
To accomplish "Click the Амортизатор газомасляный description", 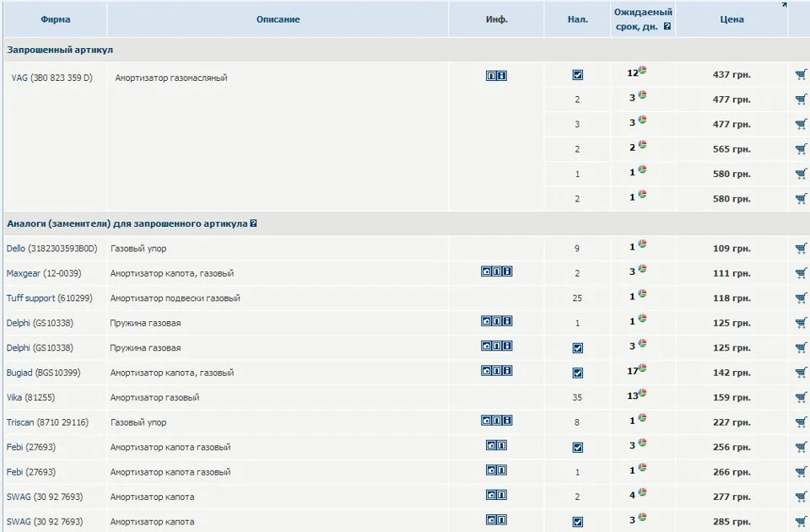I will click(x=171, y=78).
